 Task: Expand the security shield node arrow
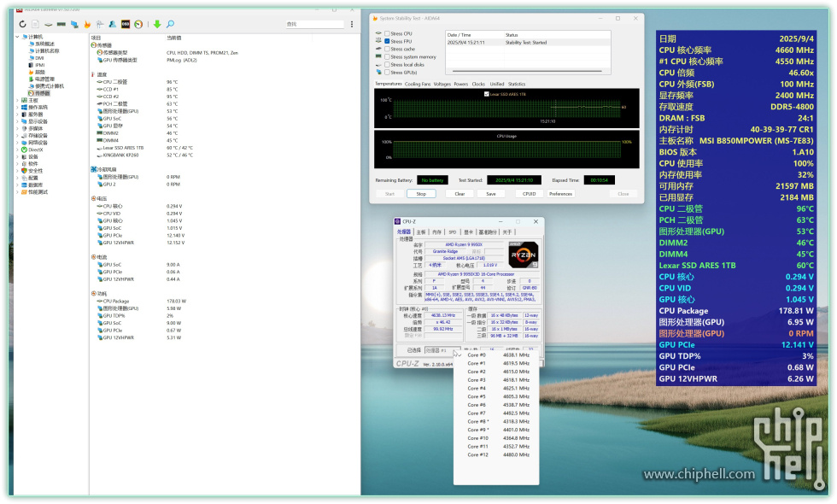pyautogui.click(x=17, y=171)
